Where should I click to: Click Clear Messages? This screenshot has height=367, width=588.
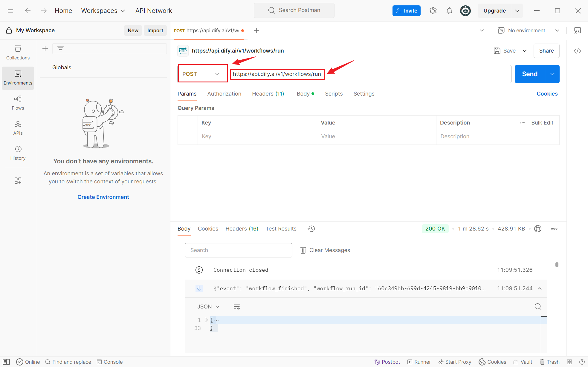point(325,250)
